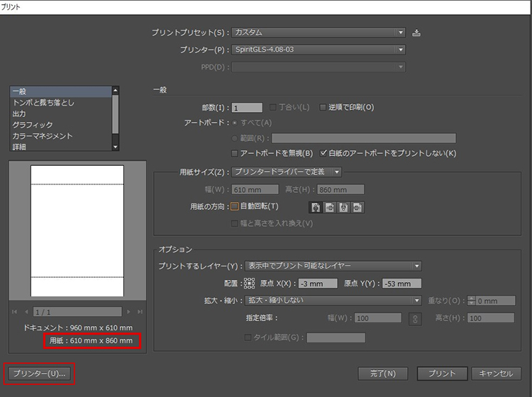Image resolution: width=532 pixels, height=397 pixels.
Task: Go to the previous preview page
Action: pos(26,311)
